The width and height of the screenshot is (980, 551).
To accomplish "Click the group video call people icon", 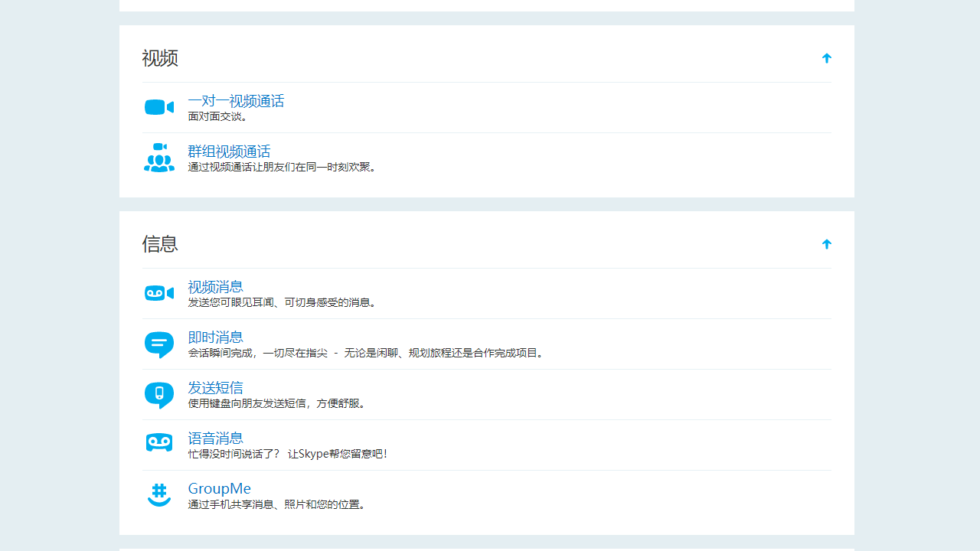I will 158,158.
